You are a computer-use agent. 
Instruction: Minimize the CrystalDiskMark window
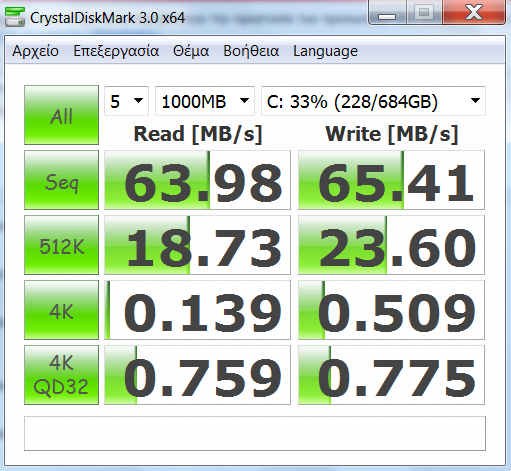(387, 12)
